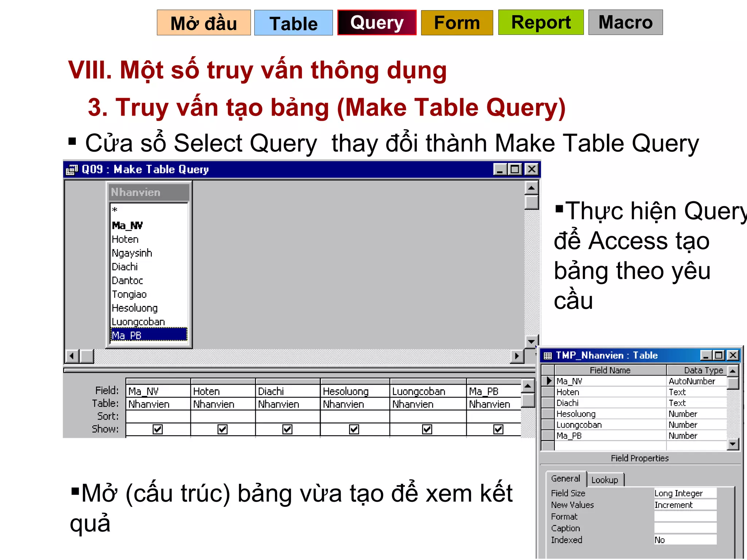Select Diachi in Nhanvien field list
Viewport: 747px width, 560px height.
pos(149,267)
